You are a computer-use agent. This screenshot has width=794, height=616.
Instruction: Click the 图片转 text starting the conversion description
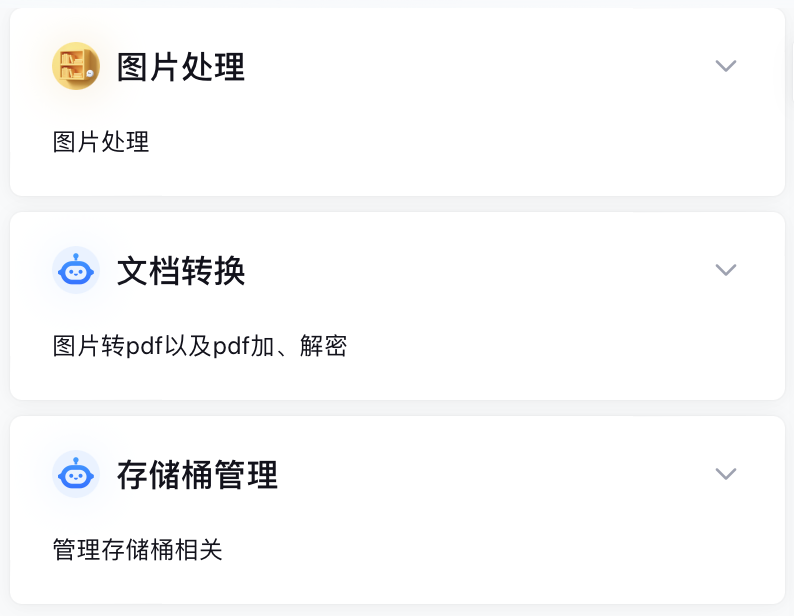(x=89, y=346)
